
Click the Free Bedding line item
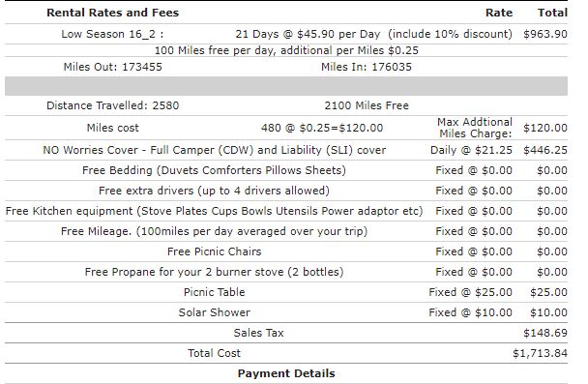tap(214, 170)
